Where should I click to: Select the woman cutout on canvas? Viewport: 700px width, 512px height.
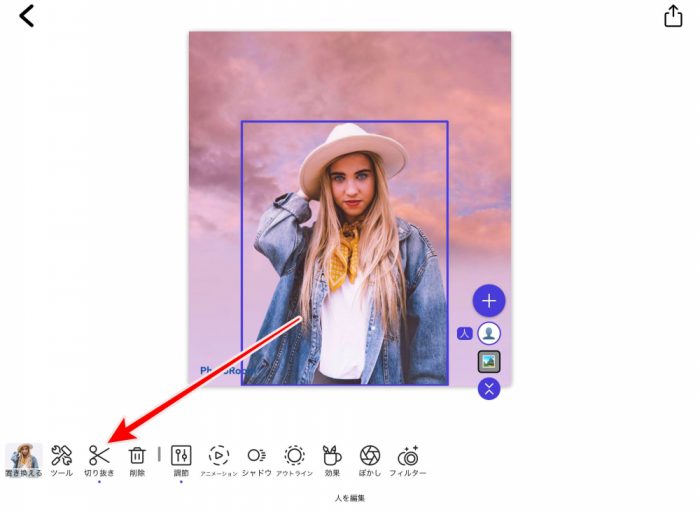pos(345,253)
